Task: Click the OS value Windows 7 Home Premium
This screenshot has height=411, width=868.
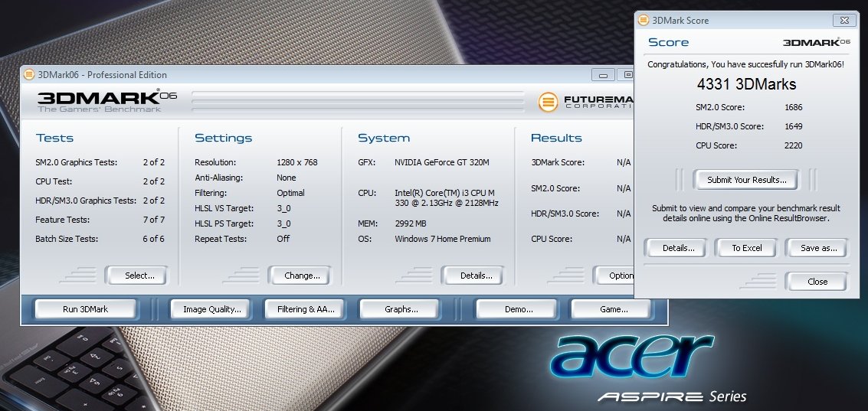Action: click(442, 239)
